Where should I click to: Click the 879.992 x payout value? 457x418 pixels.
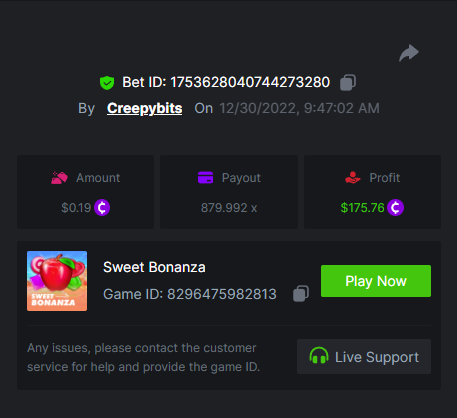pyautogui.click(x=229, y=208)
